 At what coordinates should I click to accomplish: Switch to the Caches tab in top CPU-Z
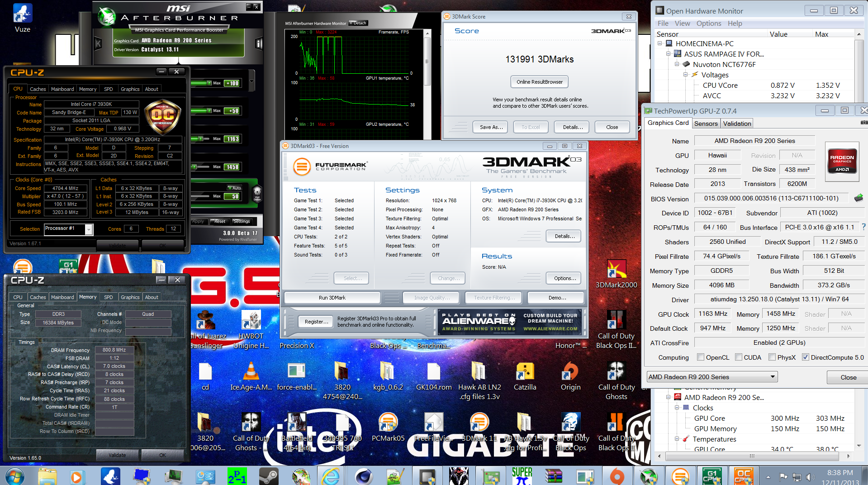click(38, 89)
